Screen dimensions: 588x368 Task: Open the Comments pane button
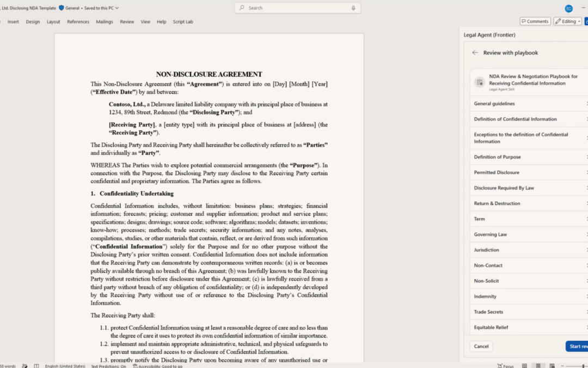point(535,21)
